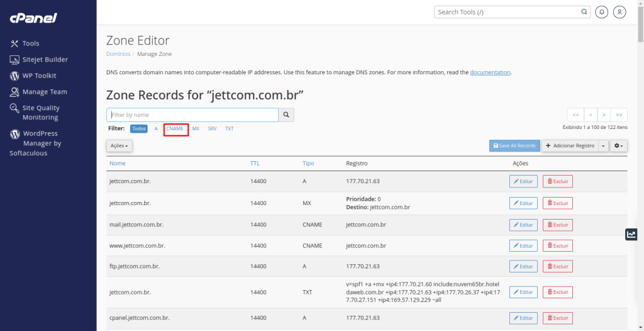Filter records by CNAME type
This screenshot has height=331, width=644.
pos(175,128)
